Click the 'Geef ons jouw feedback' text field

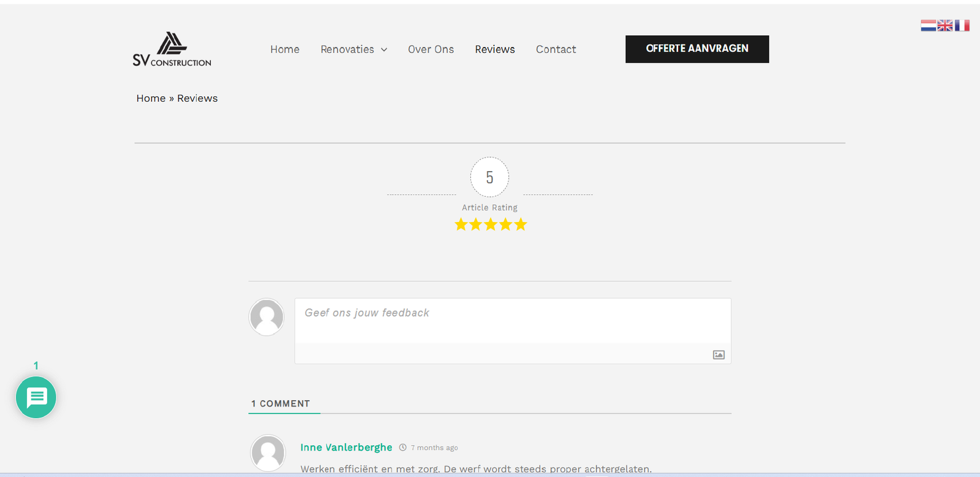tap(512, 320)
